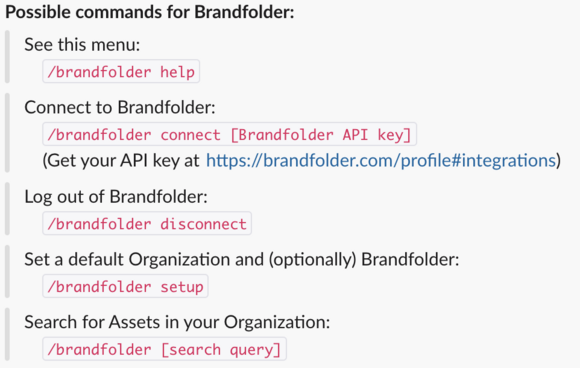The height and width of the screenshot is (368, 580).
Task: Click the gray quote bar beside help command
Action: click(x=7, y=57)
